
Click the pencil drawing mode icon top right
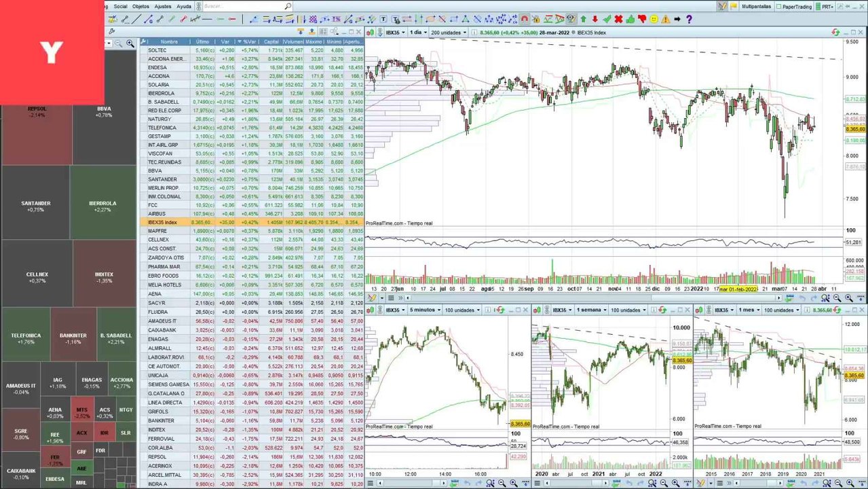721,6
